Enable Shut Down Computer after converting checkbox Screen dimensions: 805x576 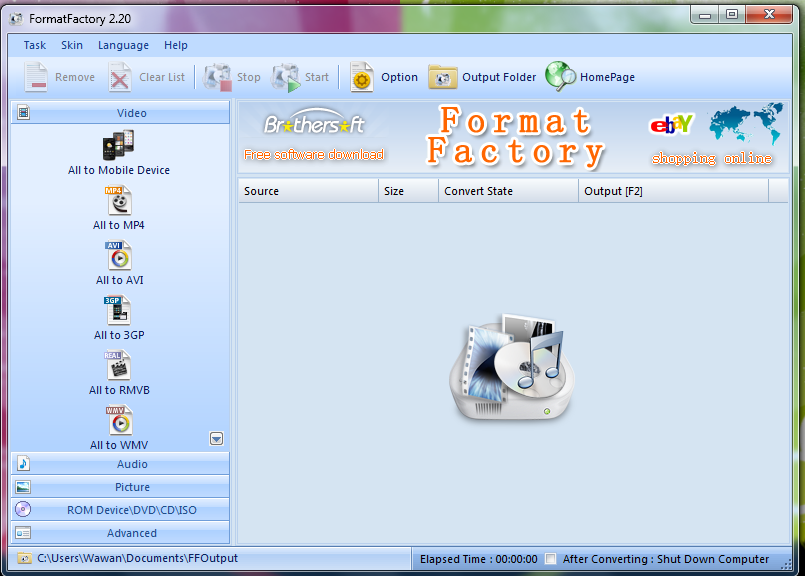(x=550, y=559)
